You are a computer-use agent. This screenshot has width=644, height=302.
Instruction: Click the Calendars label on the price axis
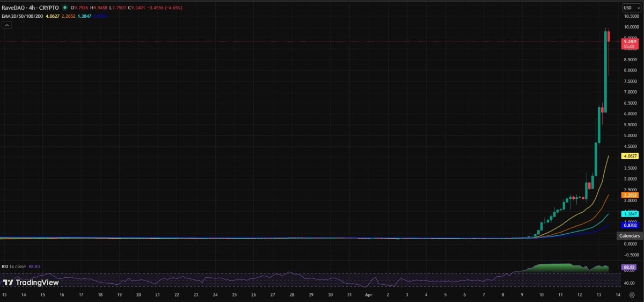(x=630, y=236)
